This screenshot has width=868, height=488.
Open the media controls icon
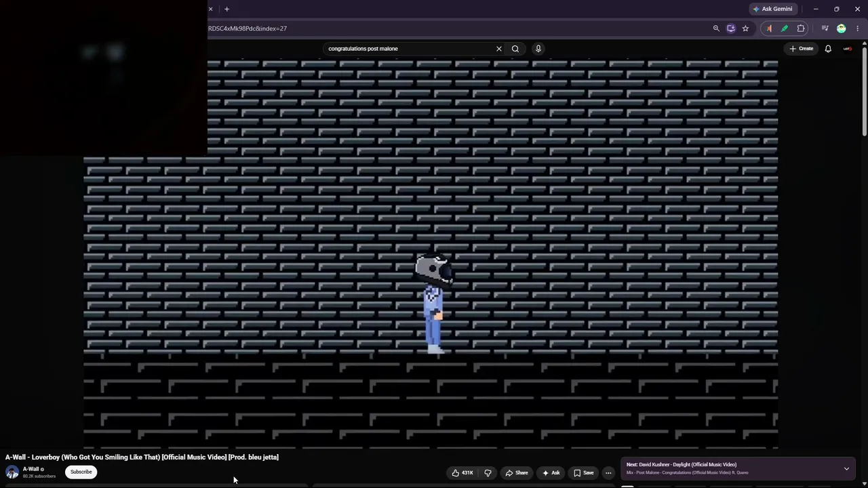[825, 28]
